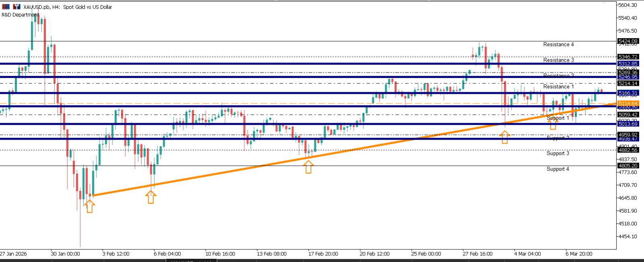Viewport: 644px width, 262px height.
Task: Click the red-blue grid icon beside the chart title
Action: point(6,7)
